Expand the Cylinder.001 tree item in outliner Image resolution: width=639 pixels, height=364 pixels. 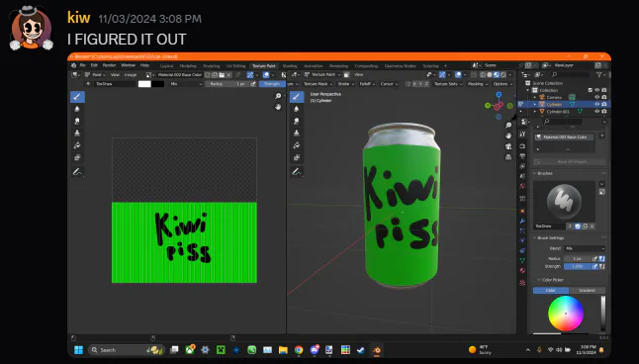click(535, 112)
